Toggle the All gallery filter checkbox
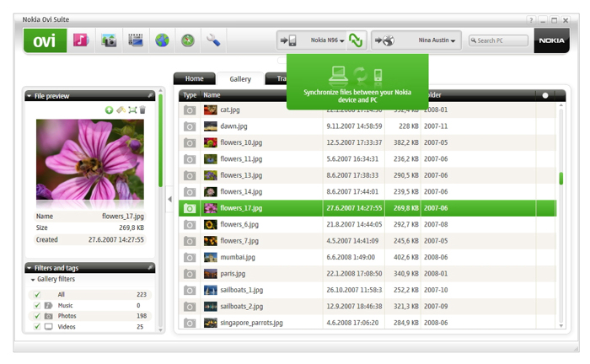The width and height of the screenshot is (590, 364). 37,294
